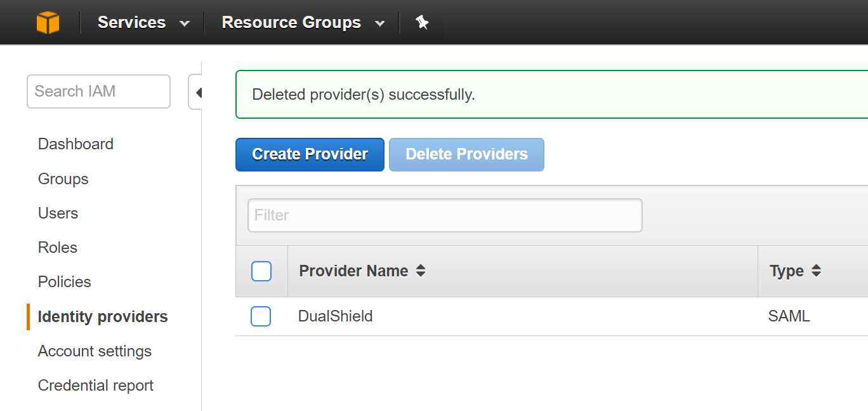Focus the Search IAM field
This screenshot has height=411, width=868.
click(98, 91)
